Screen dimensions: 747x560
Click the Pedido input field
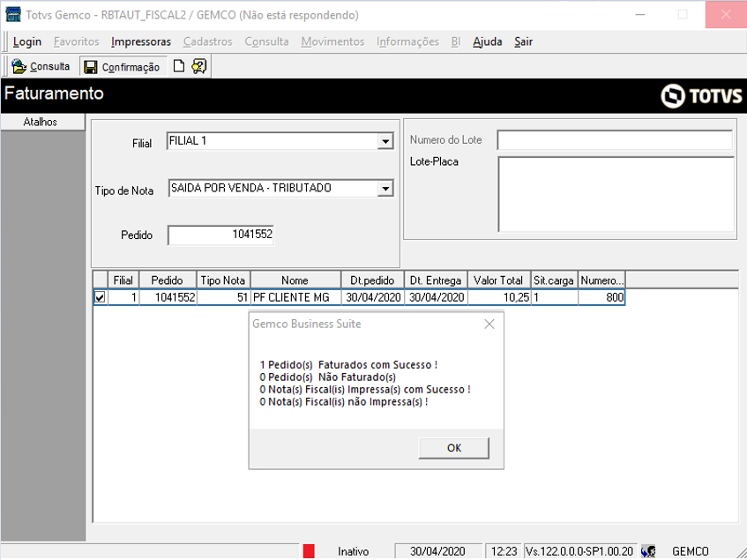coord(221,235)
